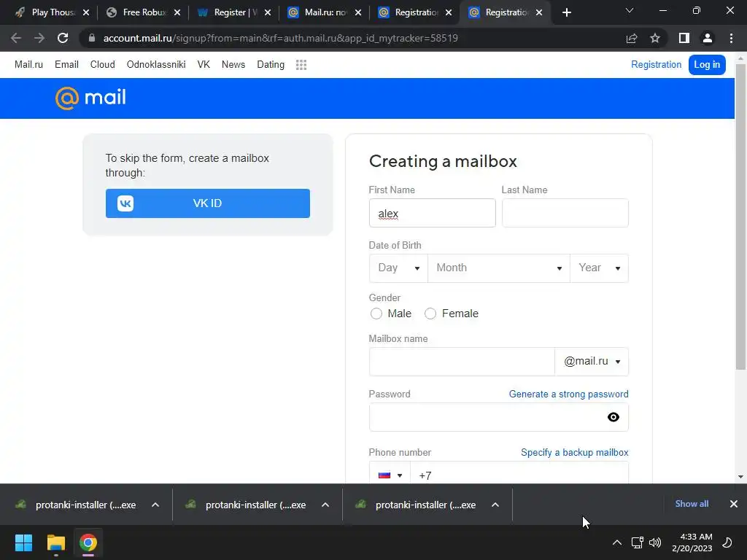Create mailbox through the VK ID button
The height and width of the screenshot is (560, 747).
point(208,203)
